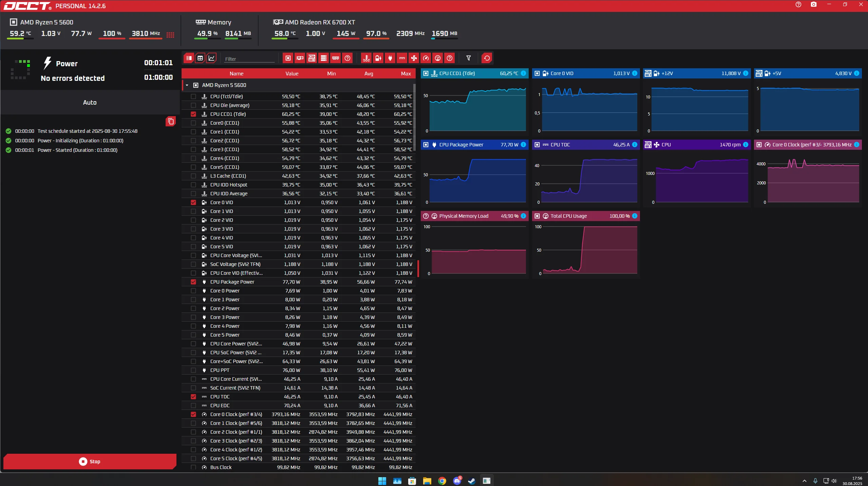Sort table by Max column header
This screenshot has width=868, height=486.
tap(405, 74)
